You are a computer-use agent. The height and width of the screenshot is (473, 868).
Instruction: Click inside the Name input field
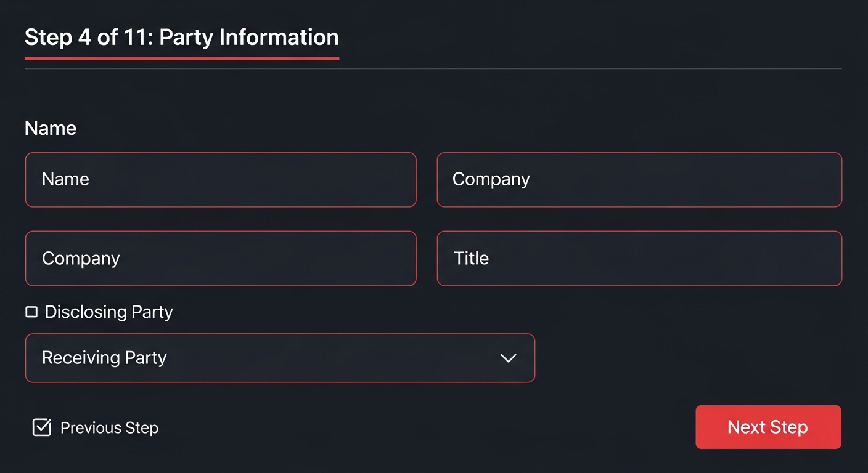(221, 179)
